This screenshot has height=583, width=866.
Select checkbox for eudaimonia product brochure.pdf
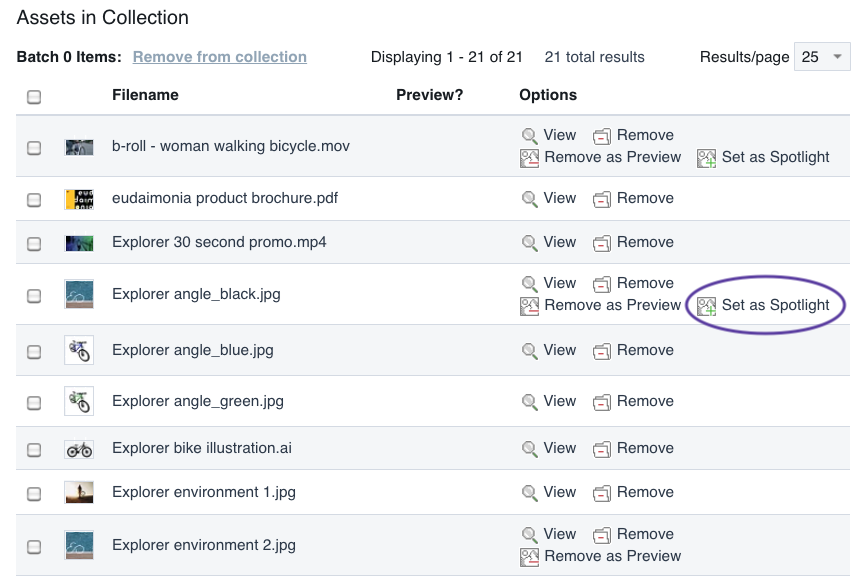(x=34, y=200)
